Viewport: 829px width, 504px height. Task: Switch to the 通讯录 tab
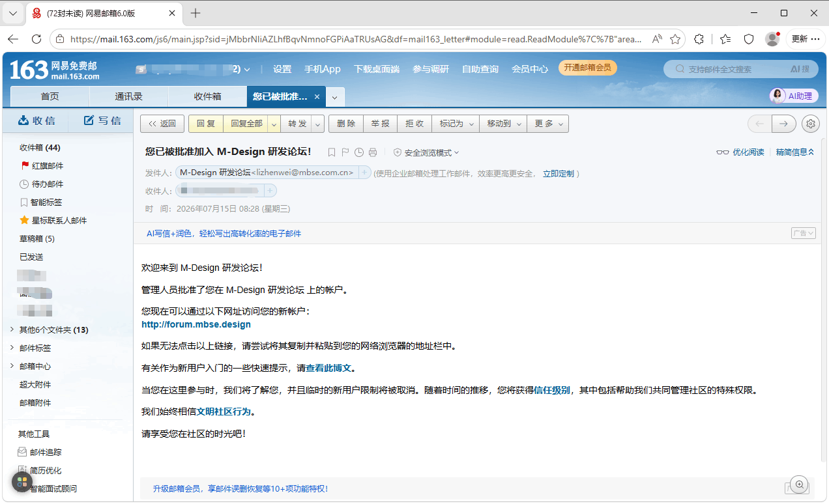[128, 96]
